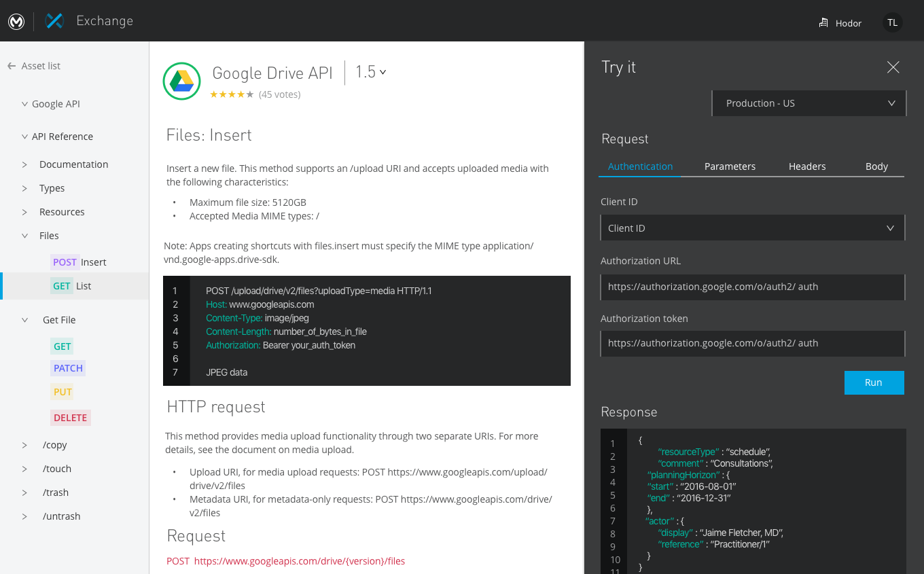
Task: Expand the /untrash resource
Action: pos(25,516)
